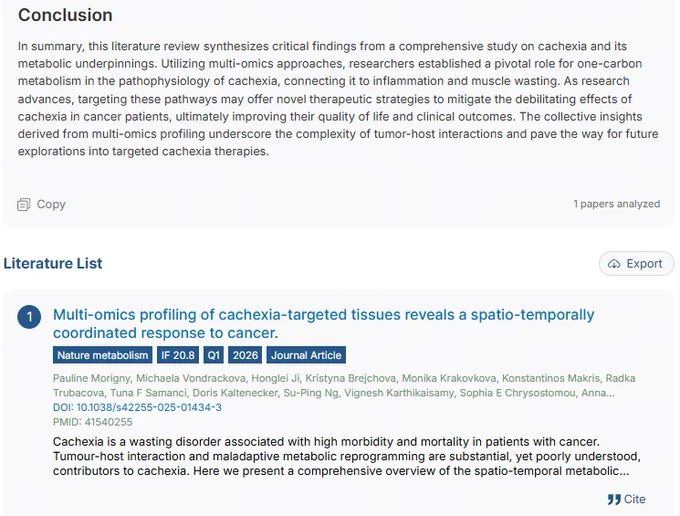This screenshot has width=680, height=516.
Task: Click the cloud download icon in Export
Action: (614, 264)
